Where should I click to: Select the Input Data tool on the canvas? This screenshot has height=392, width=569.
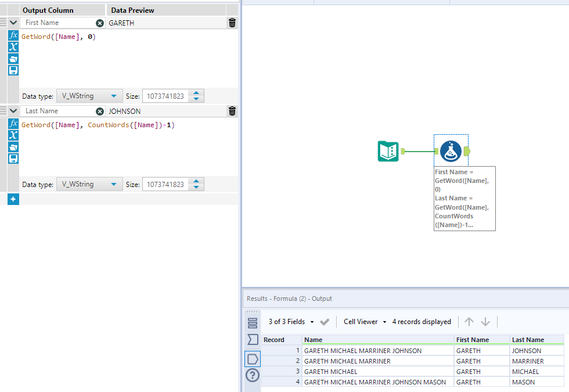(388, 151)
